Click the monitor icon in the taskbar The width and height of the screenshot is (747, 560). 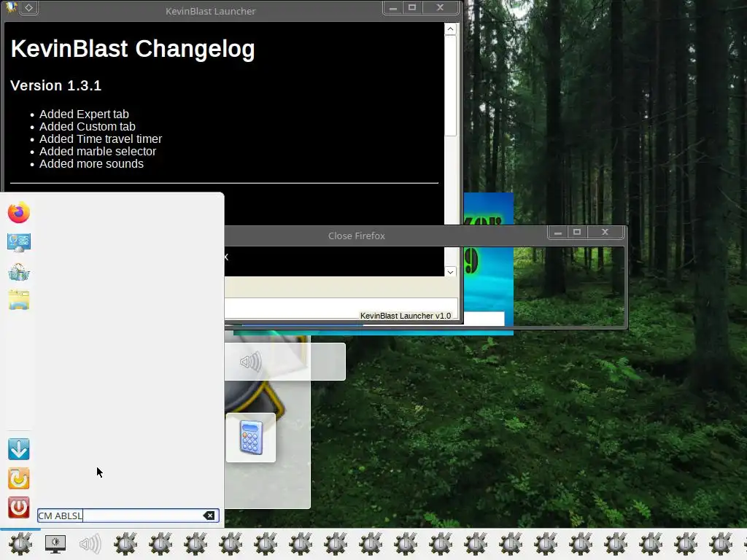tap(55, 544)
